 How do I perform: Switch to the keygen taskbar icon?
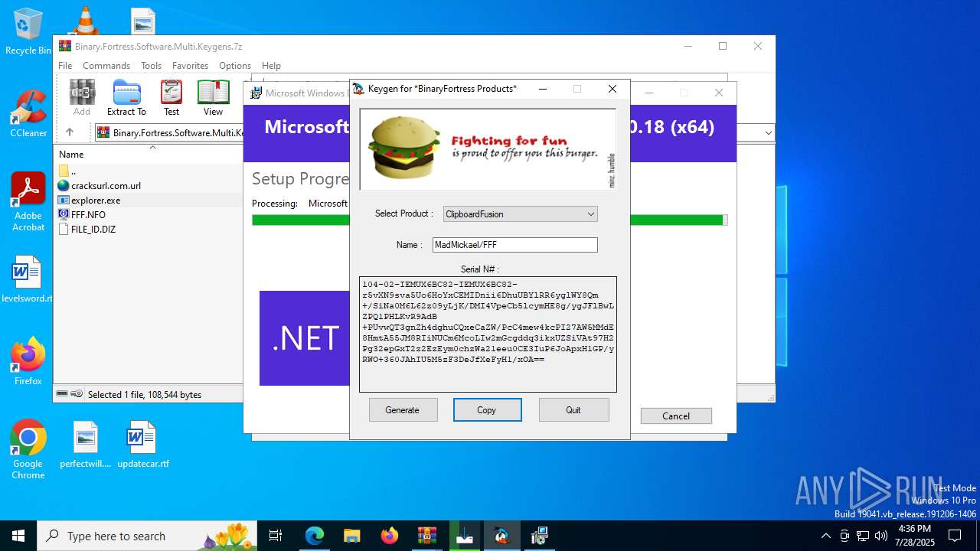[x=502, y=536]
